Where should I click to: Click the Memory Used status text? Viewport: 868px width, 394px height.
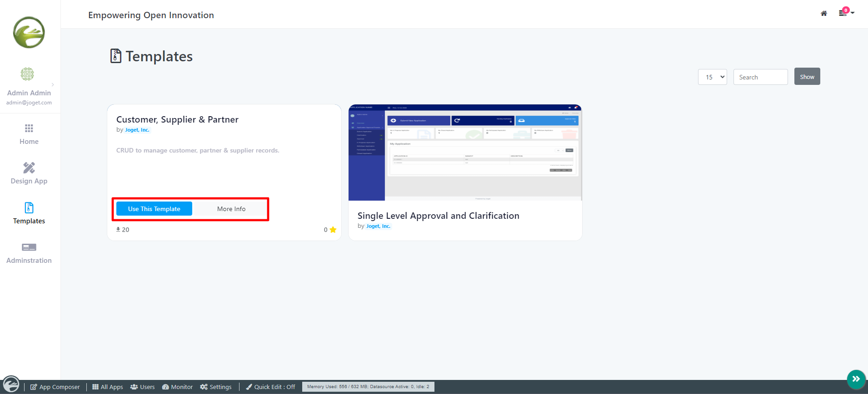[x=368, y=387]
